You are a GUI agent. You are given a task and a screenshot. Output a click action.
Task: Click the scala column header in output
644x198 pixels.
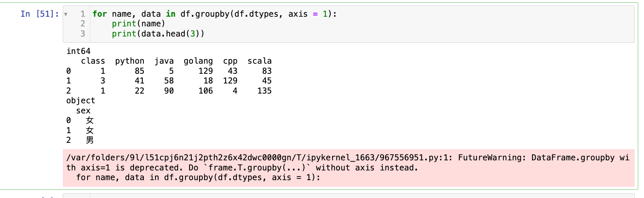259,61
